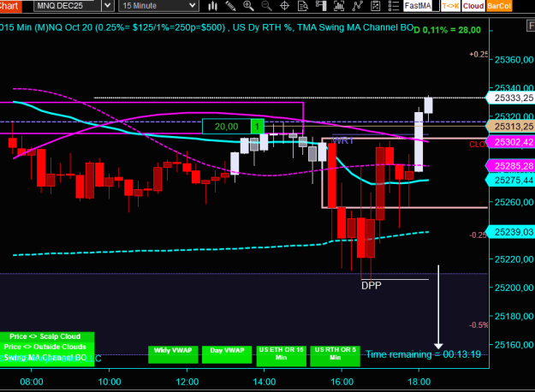Click the 25333,25 price marker
This screenshot has width=535, height=392.
511,98
